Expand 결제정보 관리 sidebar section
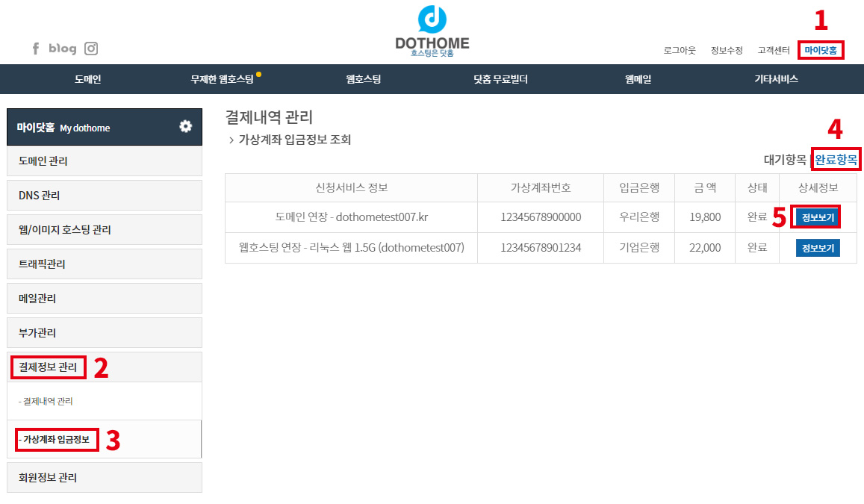The width and height of the screenshot is (864, 504). [x=48, y=367]
